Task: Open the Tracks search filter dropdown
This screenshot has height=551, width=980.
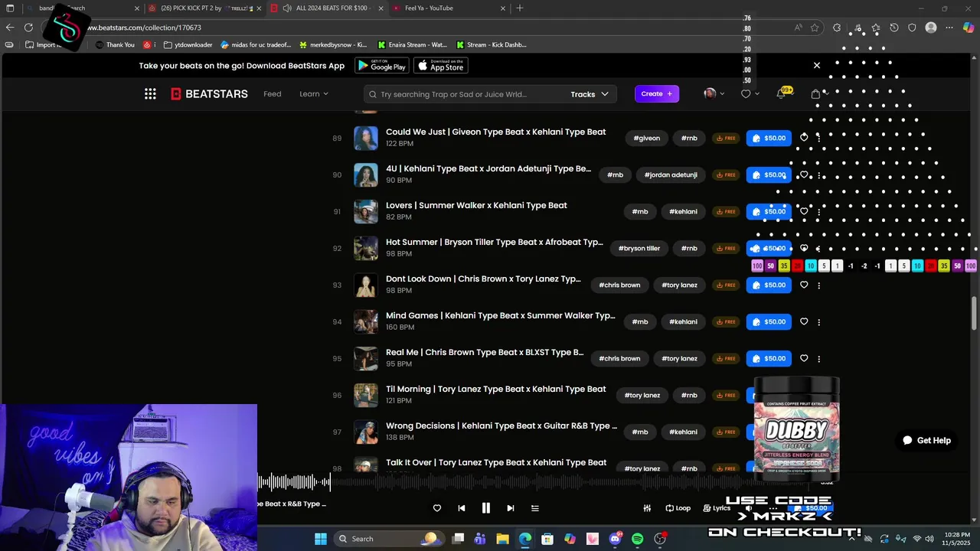Action: pos(590,94)
